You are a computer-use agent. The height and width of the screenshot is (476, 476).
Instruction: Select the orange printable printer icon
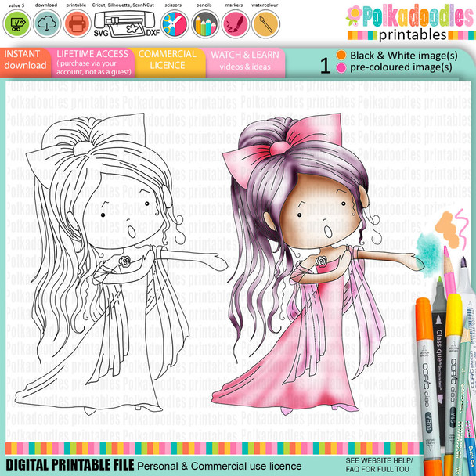(x=75, y=24)
